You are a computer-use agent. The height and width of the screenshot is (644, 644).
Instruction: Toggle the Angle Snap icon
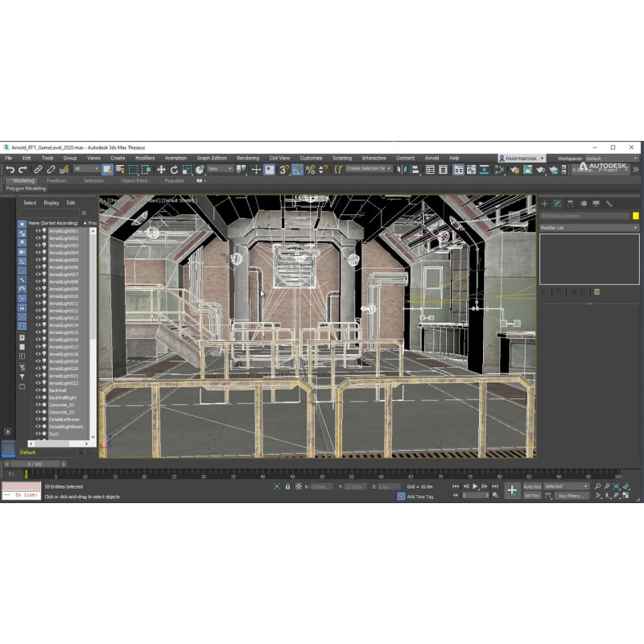tap(297, 170)
